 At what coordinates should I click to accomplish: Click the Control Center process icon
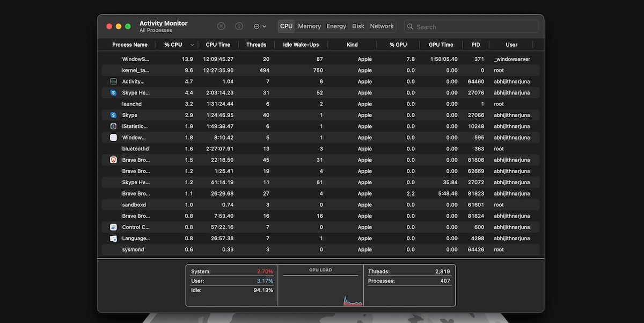113,227
